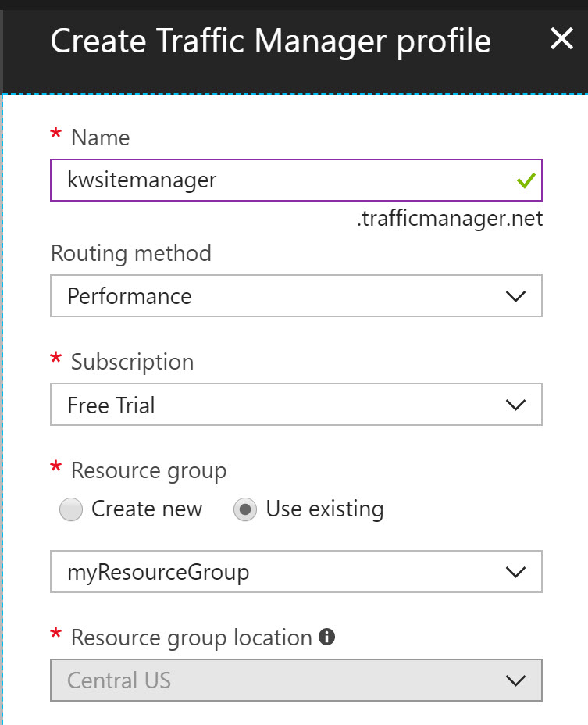Click the Create Traffic Manager profile title
This screenshot has height=725, width=588.
click(270, 41)
